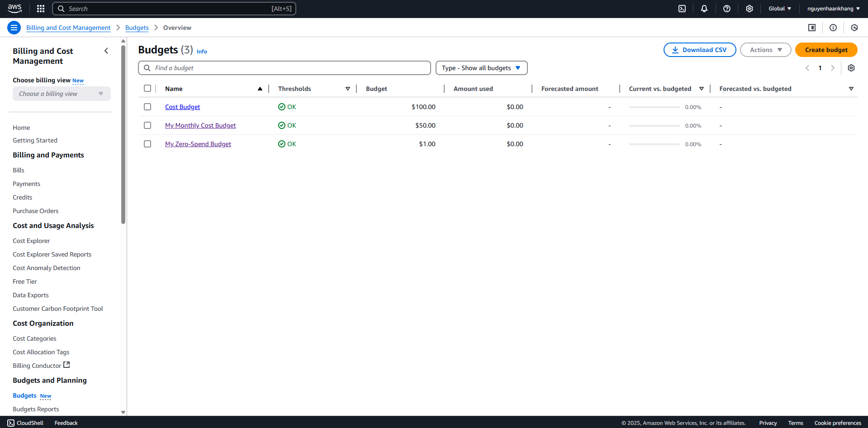Open table preferences gear icon
The image size is (868, 428).
[x=851, y=68]
